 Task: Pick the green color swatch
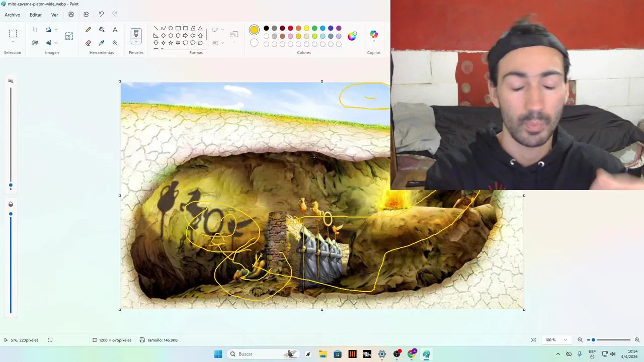click(314, 28)
